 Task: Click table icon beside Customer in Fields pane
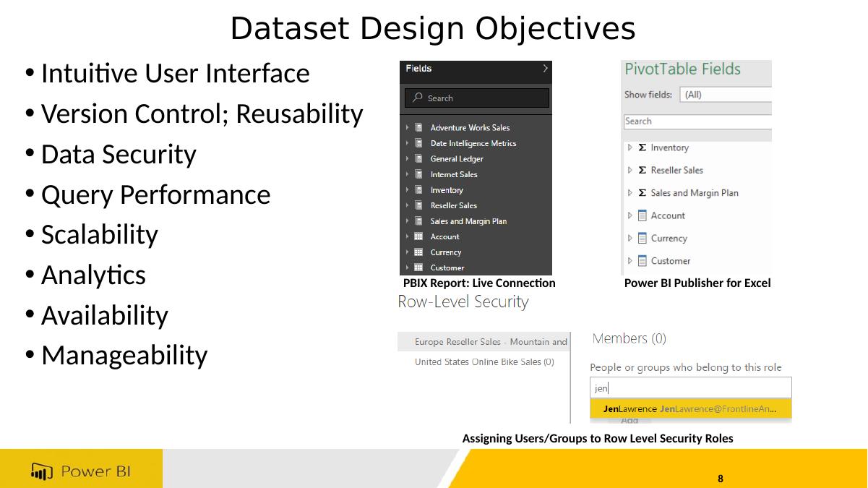click(x=418, y=267)
